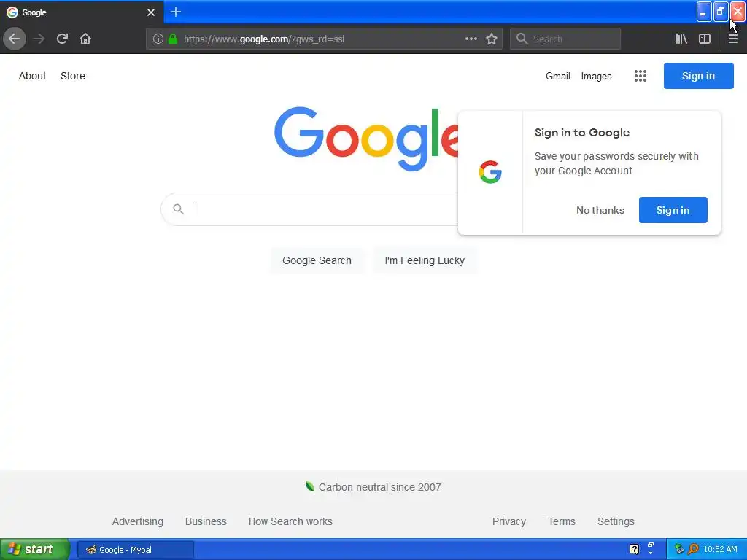Image resolution: width=747 pixels, height=560 pixels.
Task: Click the 10:52 AM clock
Action: [720, 549]
